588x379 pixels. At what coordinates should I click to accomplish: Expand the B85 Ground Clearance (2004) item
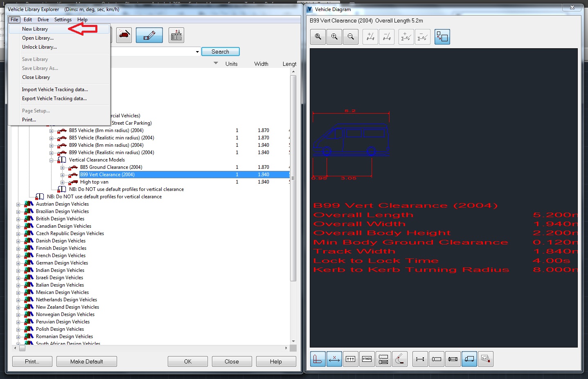click(x=63, y=168)
